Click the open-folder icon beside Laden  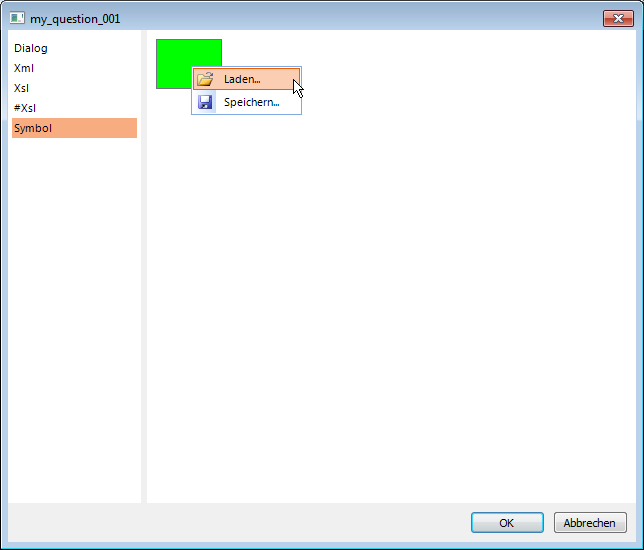pos(205,79)
